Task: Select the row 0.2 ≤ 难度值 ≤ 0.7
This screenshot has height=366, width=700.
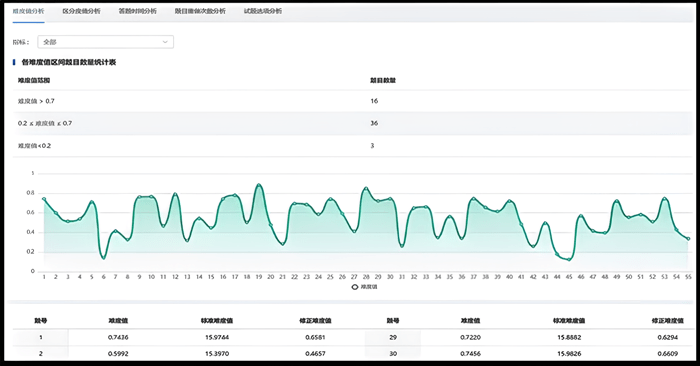Action: [x=353, y=123]
